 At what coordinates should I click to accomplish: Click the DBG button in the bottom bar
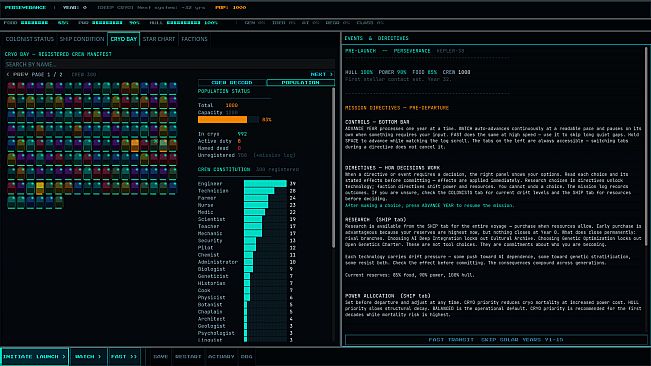coord(246,356)
